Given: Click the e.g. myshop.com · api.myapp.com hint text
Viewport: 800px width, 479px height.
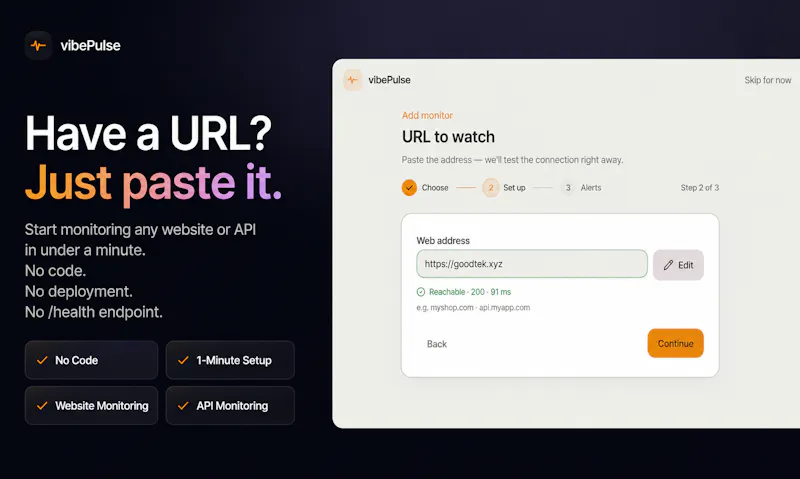Looking at the screenshot, I should [x=473, y=308].
